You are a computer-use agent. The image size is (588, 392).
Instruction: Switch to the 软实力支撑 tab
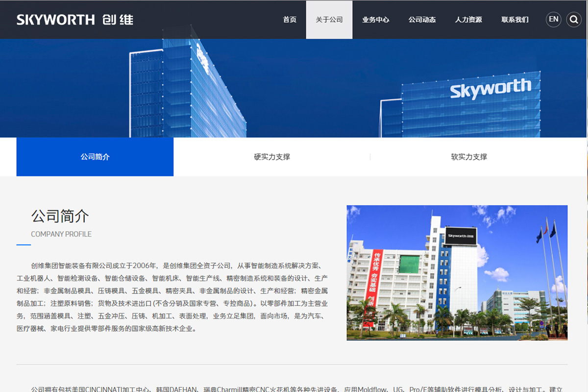(x=469, y=157)
